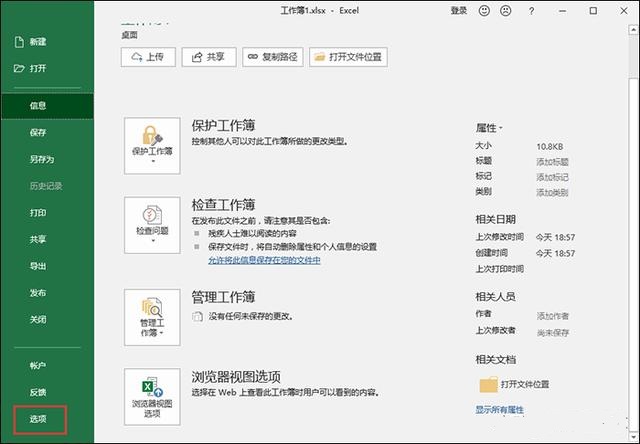
Task: Select 关闭 in the sidebar
Action: [47, 320]
